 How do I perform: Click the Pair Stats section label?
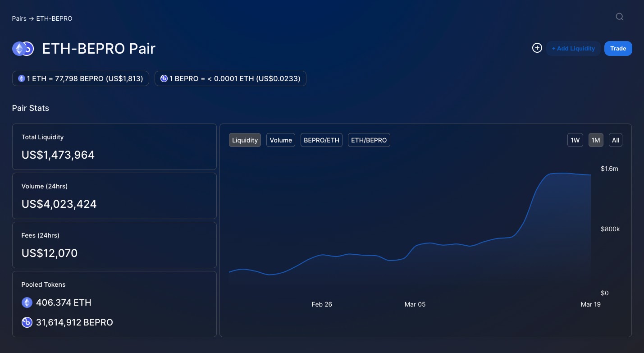[x=31, y=108]
